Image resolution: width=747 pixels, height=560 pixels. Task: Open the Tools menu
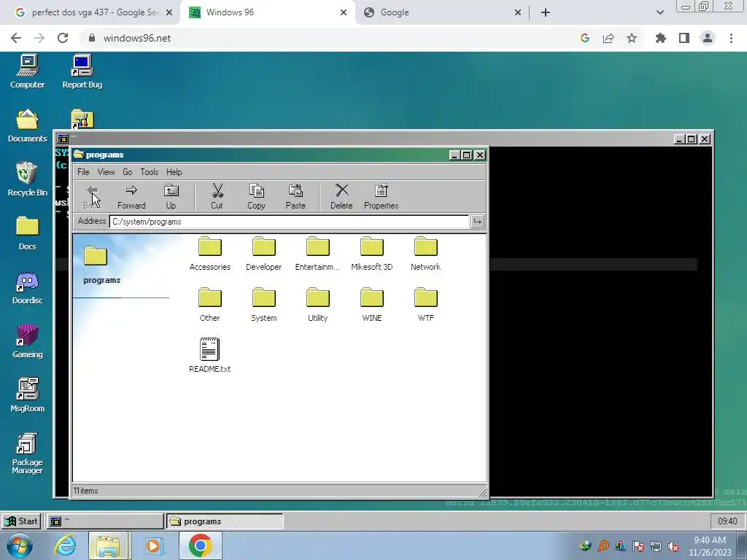click(149, 172)
